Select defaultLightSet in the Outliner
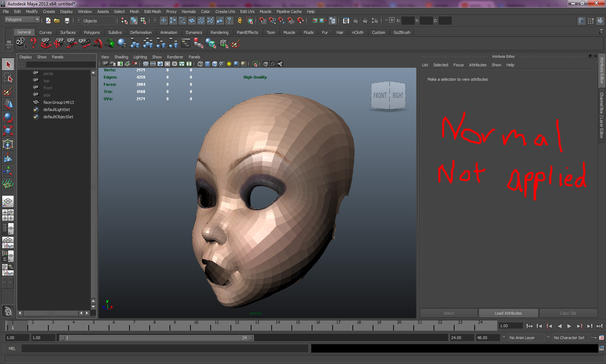This screenshot has width=606, height=364. coord(57,110)
